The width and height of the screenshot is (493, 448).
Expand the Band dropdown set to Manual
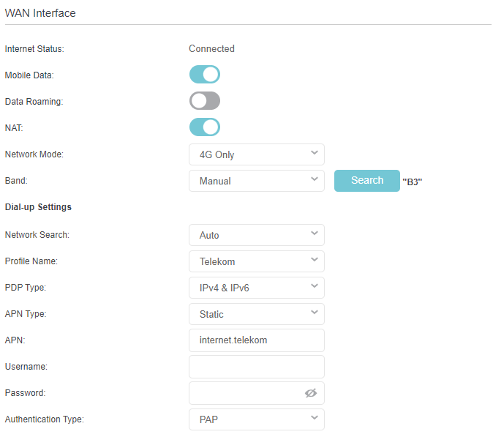click(x=257, y=181)
